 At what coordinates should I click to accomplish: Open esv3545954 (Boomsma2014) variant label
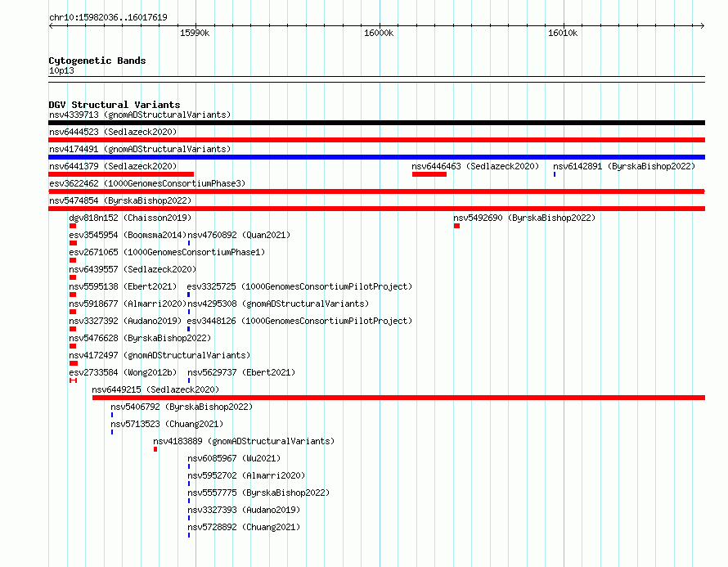tap(128, 235)
